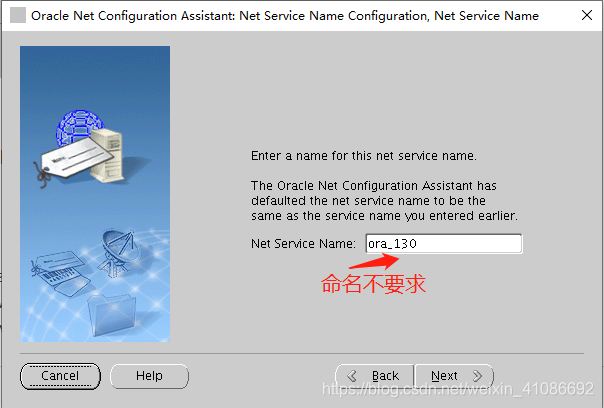This screenshot has height=408, width=604.
Task: Select the "Net Service Name:" label text
Action: pos(303,243)
